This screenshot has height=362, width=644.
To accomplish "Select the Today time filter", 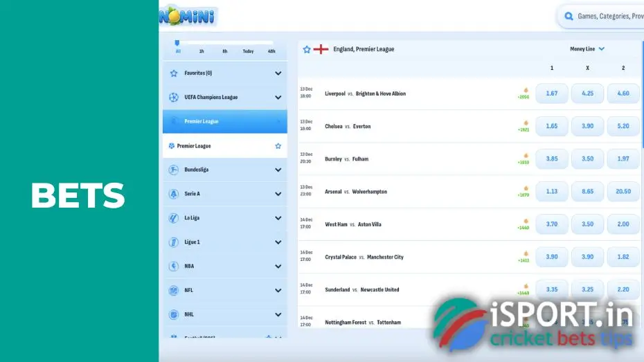I will point(248,51).
